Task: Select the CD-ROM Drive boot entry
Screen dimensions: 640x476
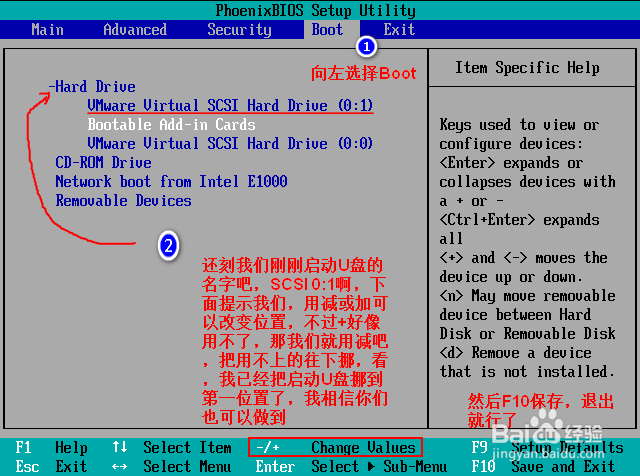Action: pyautogui.click(x=103, y=162)
